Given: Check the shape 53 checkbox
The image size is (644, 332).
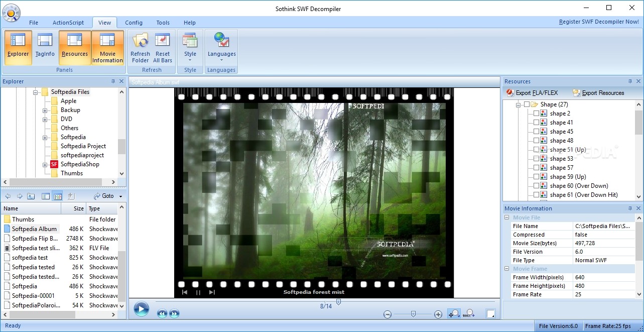Looking at the screenshot, I should click(536, 159).
